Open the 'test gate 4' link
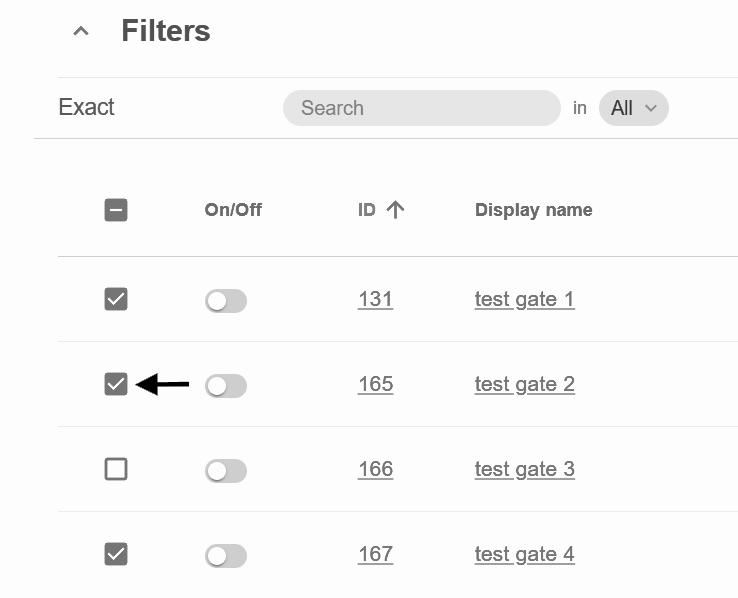Viewport: 738px width, 598px height. point(524,554)
